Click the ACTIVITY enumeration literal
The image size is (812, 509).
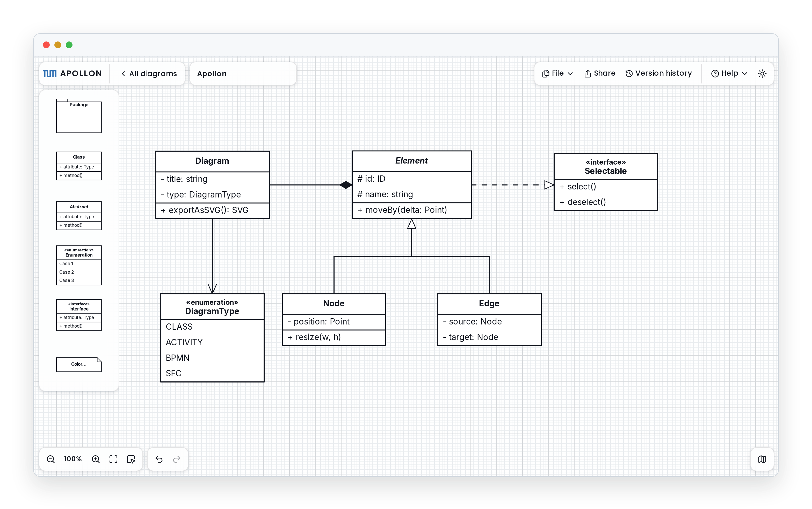tap(212, 342)
